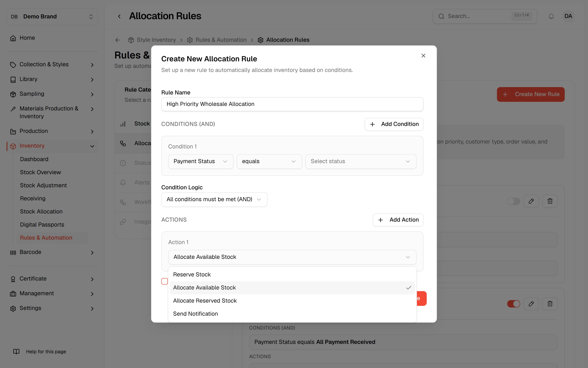
Task: Collapse the Allocate Available Stock action dropdown
Action: (x=292, y=257)
